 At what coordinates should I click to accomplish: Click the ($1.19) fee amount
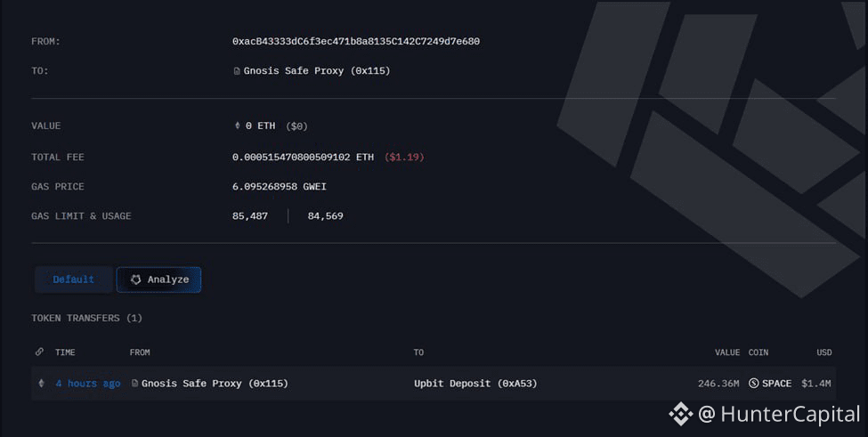(404, 158)
